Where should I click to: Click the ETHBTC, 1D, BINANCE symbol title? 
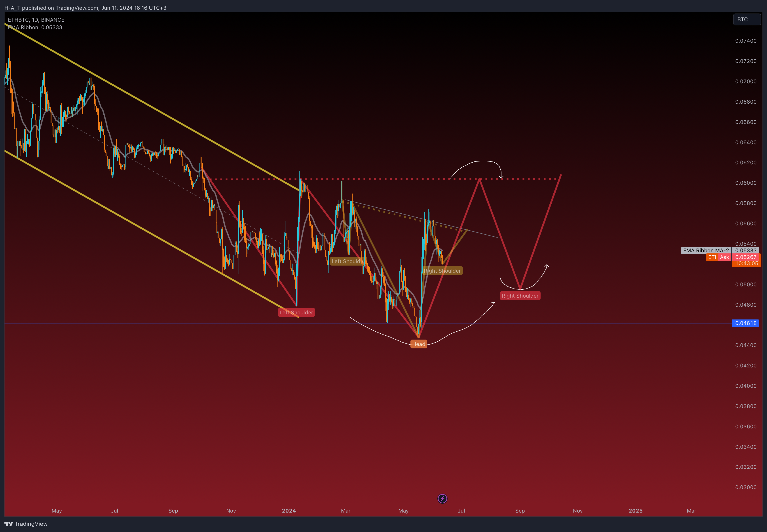tap(36, 20)
